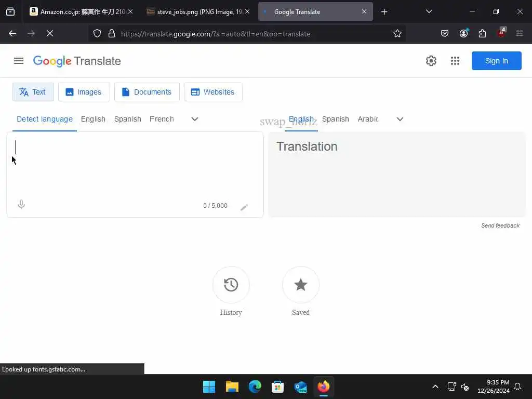Open the handwriting input pencil tool
This screenshot has height=399, width=532.
coord(244,207)
